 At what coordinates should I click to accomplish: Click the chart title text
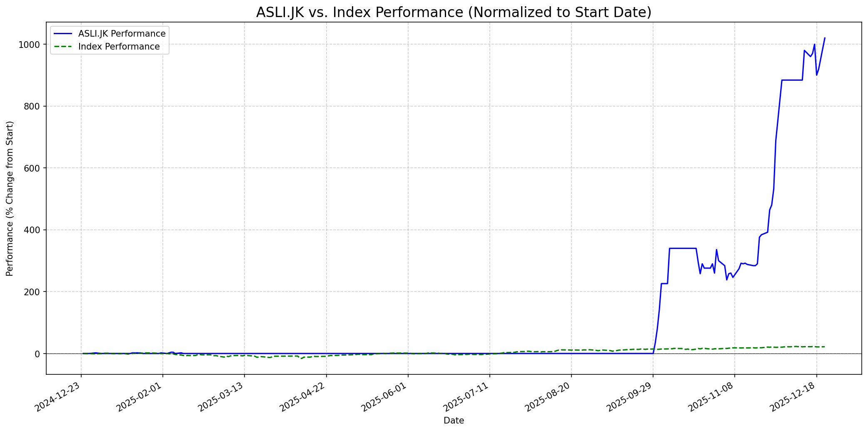(454, 12)
